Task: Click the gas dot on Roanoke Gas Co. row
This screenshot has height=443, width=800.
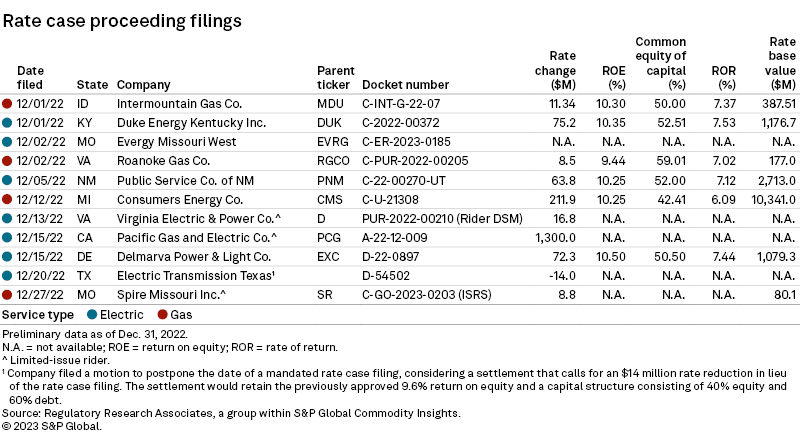Action: (x=8, y=160)
